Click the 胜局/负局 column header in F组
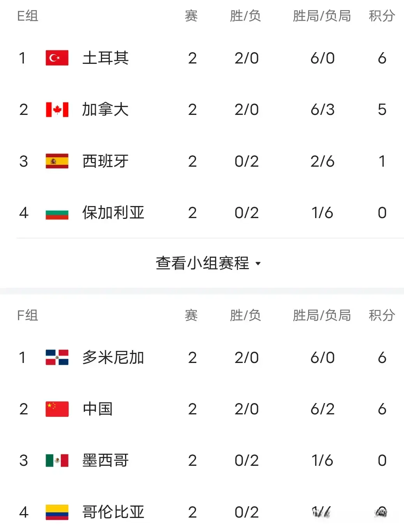This screenshot has height=532, width=404. (x=322, y=315)
